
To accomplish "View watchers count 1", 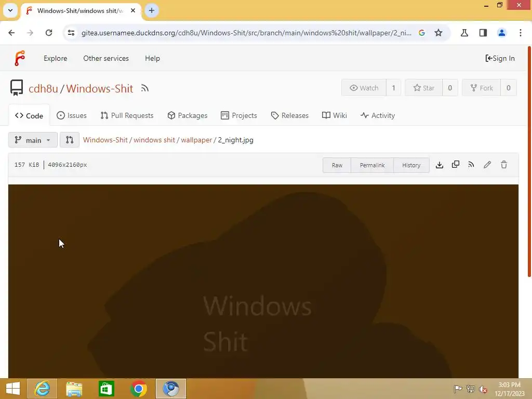I will coord(394,88).
